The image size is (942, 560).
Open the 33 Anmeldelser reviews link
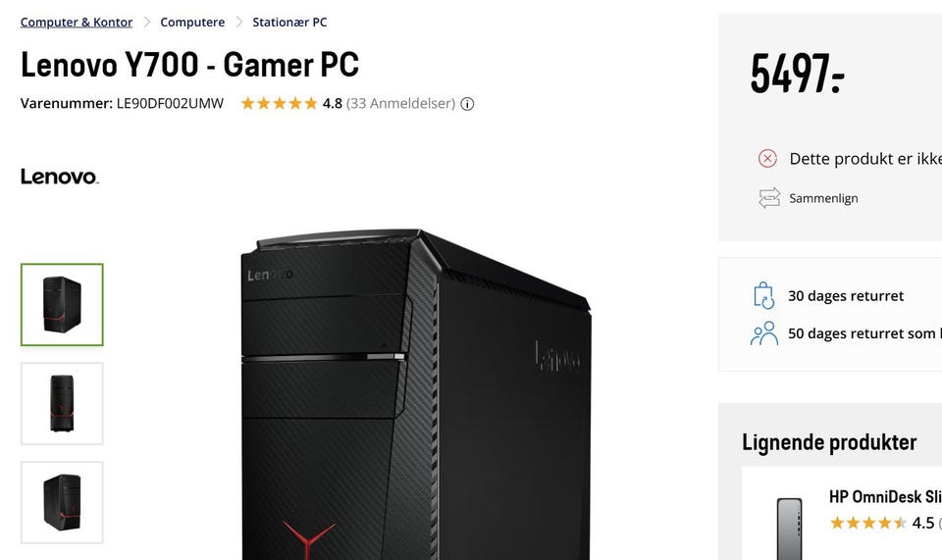[400, 103]
